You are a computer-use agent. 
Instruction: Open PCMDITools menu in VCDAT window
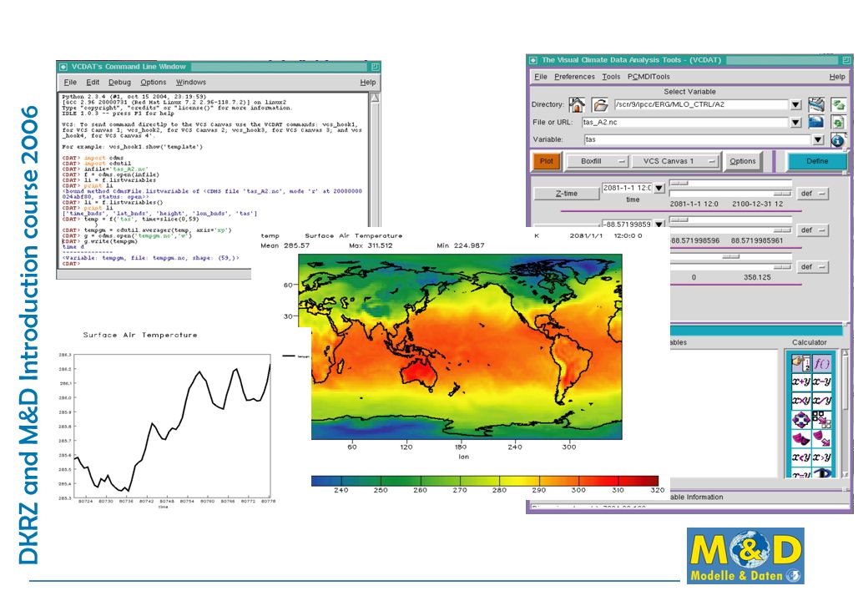pyautogui.click(x=648, y=76)
